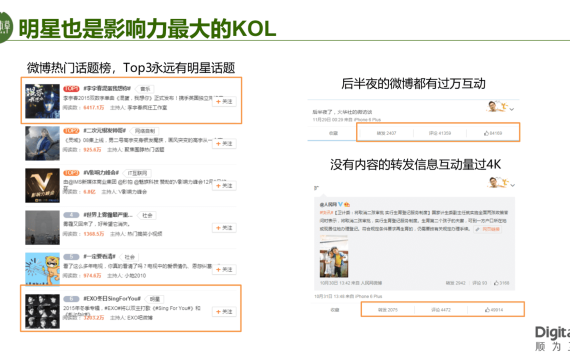Click heading 没有内容的转发信息互动量过4K
This screenshot has height=360, width=570.
pyautogui.click(x=416, y=164)
